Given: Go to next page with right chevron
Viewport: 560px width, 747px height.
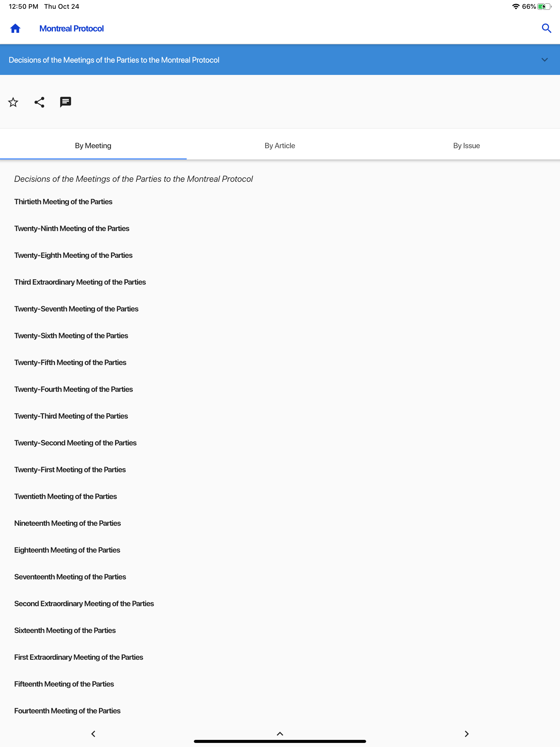Looking at the screenshot, I should 466,734.
